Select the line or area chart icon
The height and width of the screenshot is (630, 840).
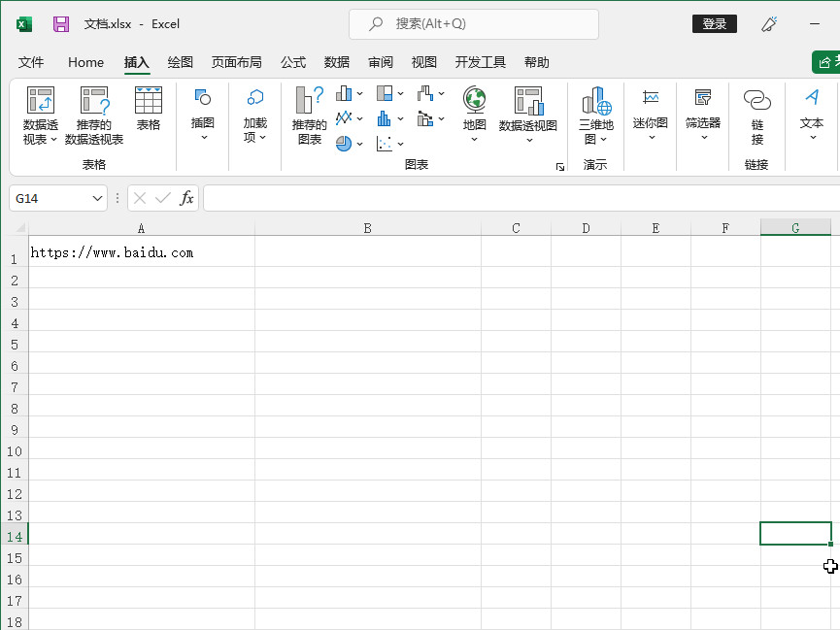[344, 118]
